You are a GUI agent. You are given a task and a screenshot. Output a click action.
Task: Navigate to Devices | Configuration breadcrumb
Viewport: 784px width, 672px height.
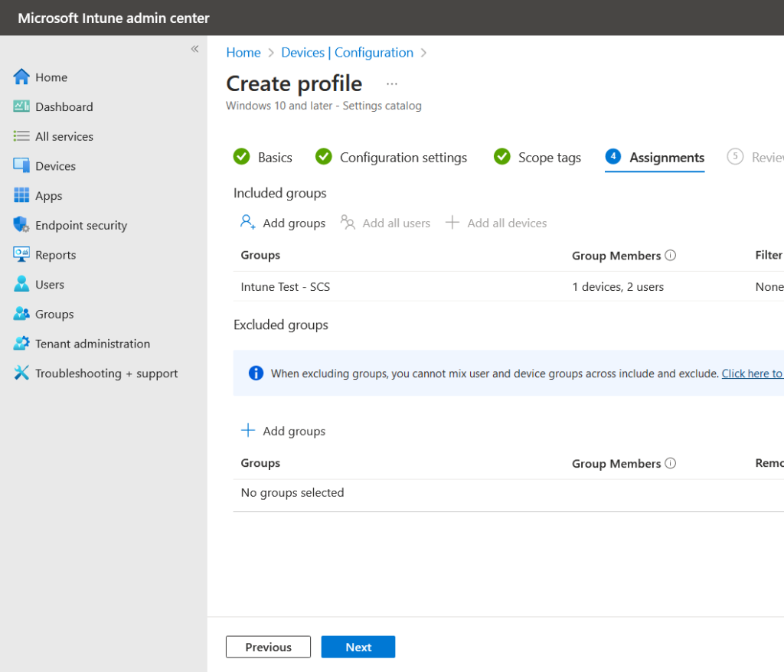[x=347, y=52]
